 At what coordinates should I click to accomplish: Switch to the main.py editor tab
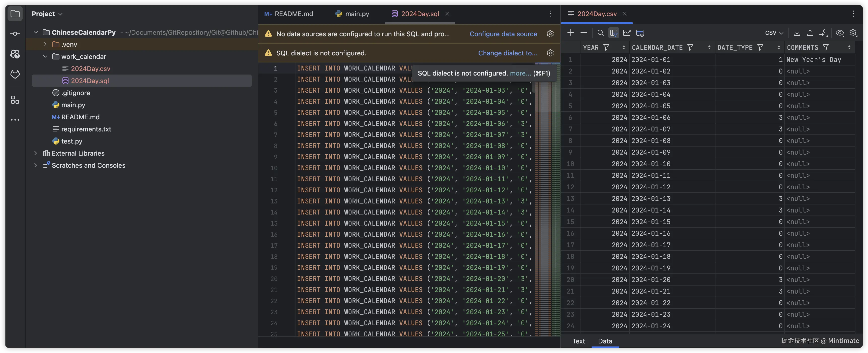(x=352, y=14)
